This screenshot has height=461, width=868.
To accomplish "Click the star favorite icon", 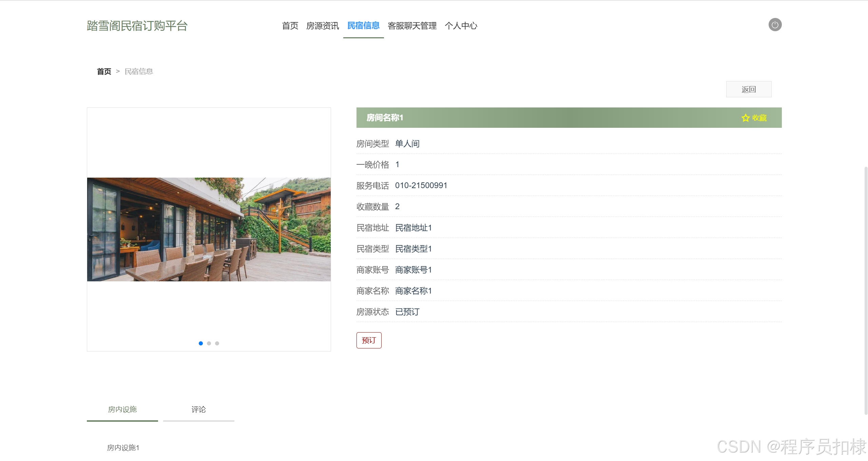I will point(745,118).
